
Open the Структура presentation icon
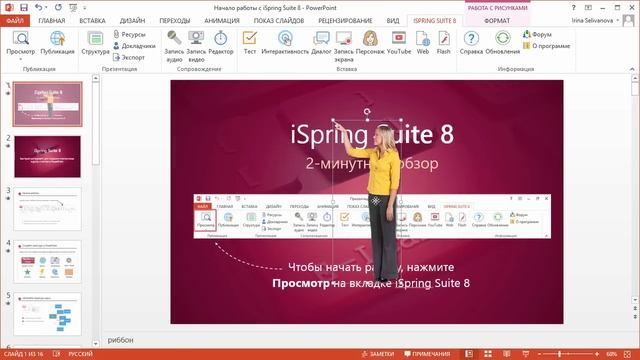click(x=95, y=39)
